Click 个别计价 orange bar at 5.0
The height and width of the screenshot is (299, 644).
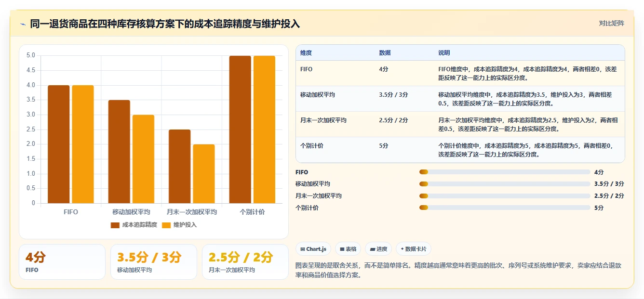pos(264,130)
